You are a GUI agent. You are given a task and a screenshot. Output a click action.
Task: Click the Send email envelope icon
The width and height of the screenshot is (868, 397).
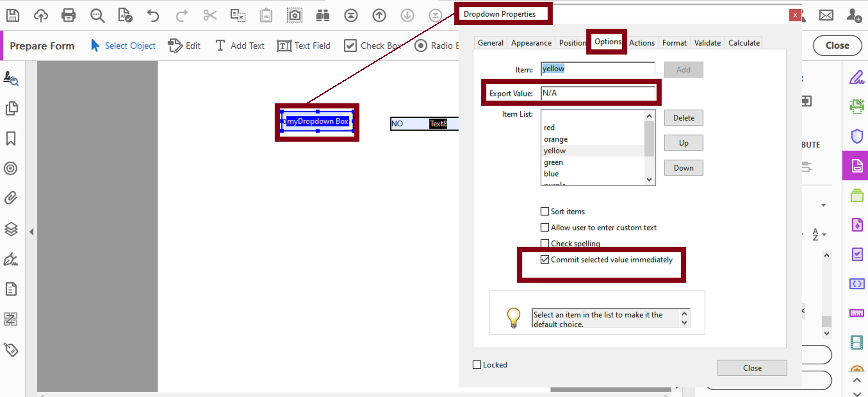(826, 15)
